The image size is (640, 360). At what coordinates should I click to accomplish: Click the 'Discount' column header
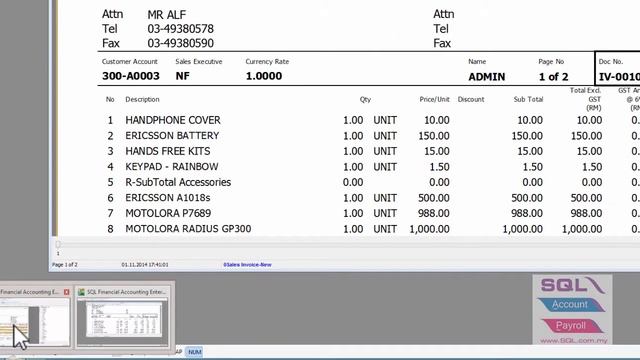point(471,99)
